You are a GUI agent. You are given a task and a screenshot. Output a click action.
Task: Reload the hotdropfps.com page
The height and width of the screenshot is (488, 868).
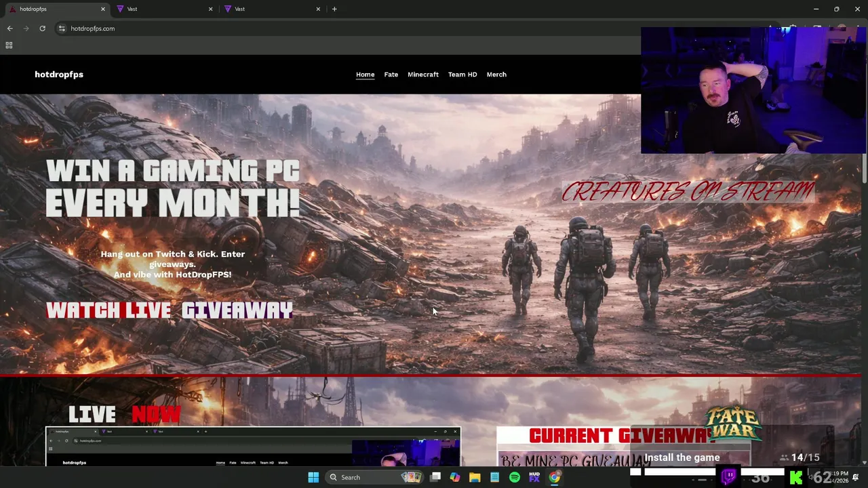[42, 28]
